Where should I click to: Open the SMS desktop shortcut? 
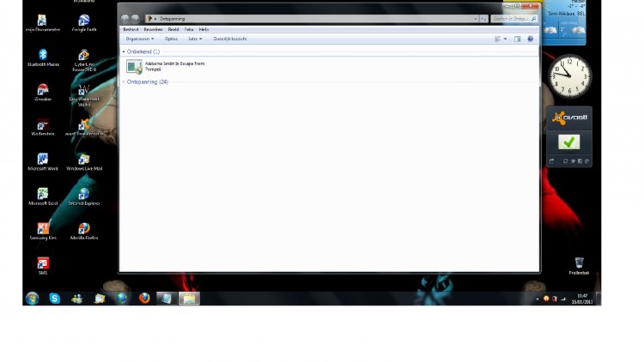43,266
